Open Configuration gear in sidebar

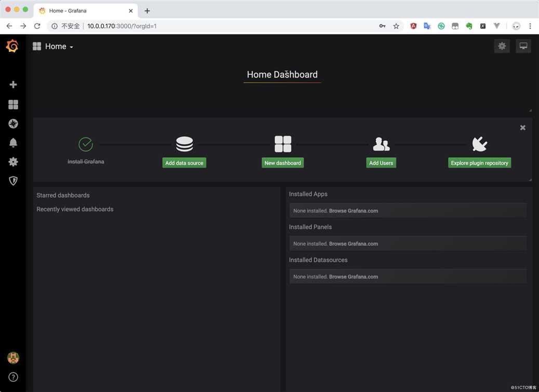[13, 162]
